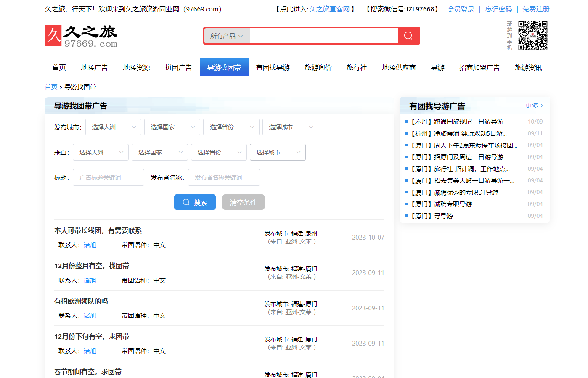Open 发布城市 选择省份 dropdown
This screenshot has width=588, height=378.
pyautogui.click(x=231, y=127)
